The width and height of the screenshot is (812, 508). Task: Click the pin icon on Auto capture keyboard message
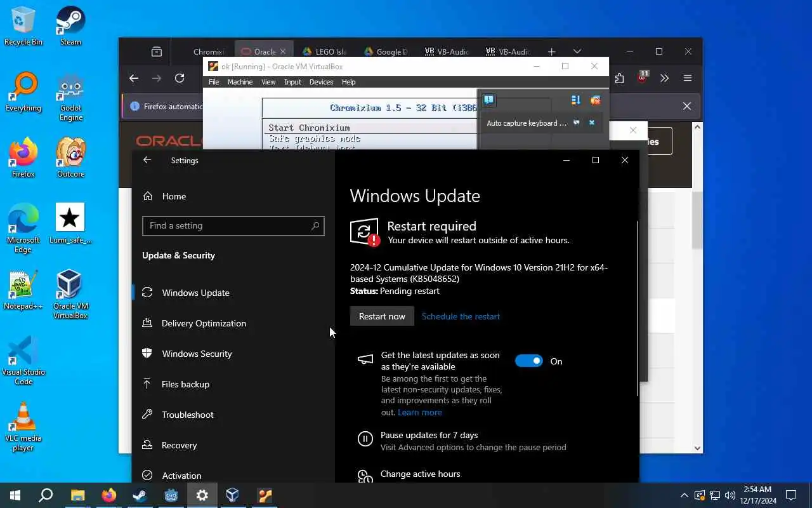pyautogui.click(x=576, y=123)
